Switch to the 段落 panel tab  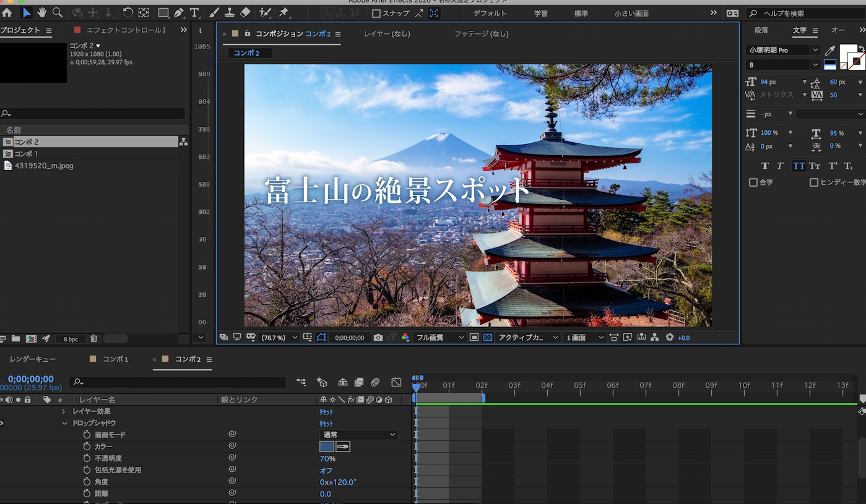coord(761,30)
